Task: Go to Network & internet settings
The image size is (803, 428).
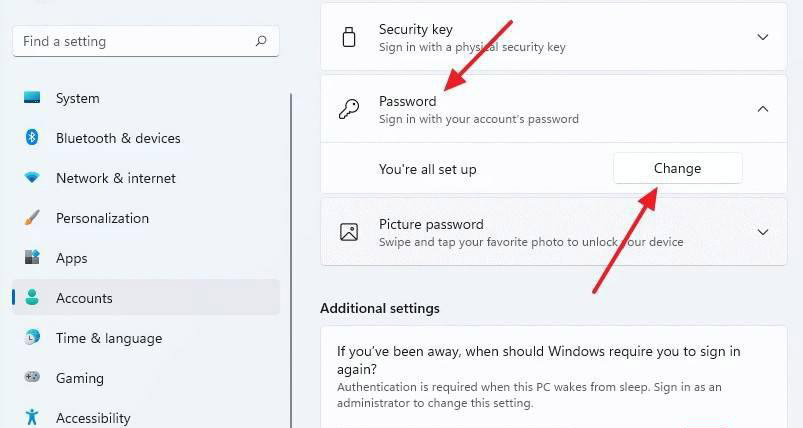Action: (x=115, y=178)
